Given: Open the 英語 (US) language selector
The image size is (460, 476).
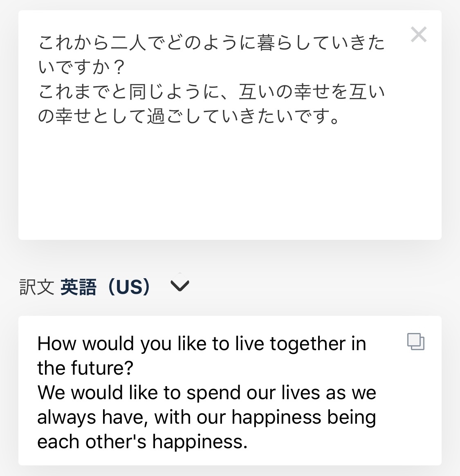Looking at the screenshot, I should 105,287.
